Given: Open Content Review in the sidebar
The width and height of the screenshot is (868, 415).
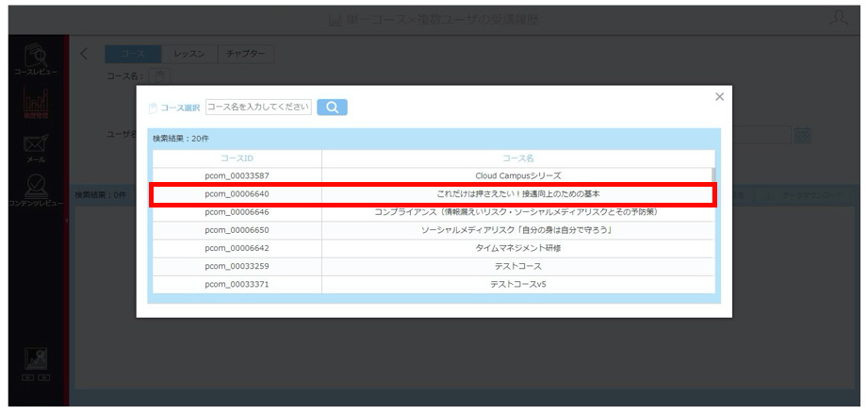Looking at the screenshot, I should point(36,190).
